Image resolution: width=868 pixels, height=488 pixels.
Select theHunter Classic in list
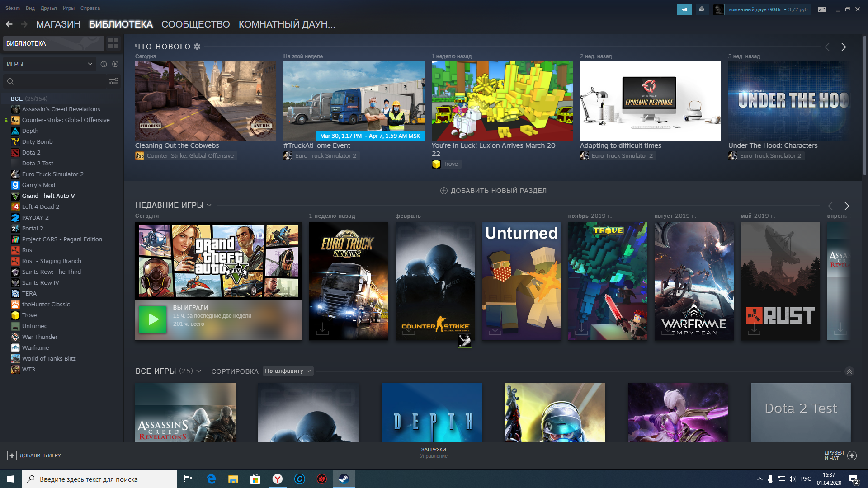coord(46,305)
